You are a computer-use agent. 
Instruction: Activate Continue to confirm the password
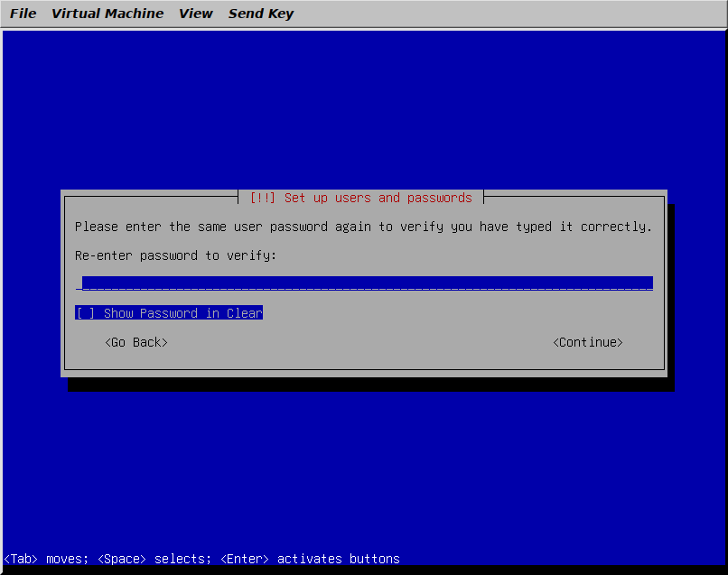[x=587, y=341]
